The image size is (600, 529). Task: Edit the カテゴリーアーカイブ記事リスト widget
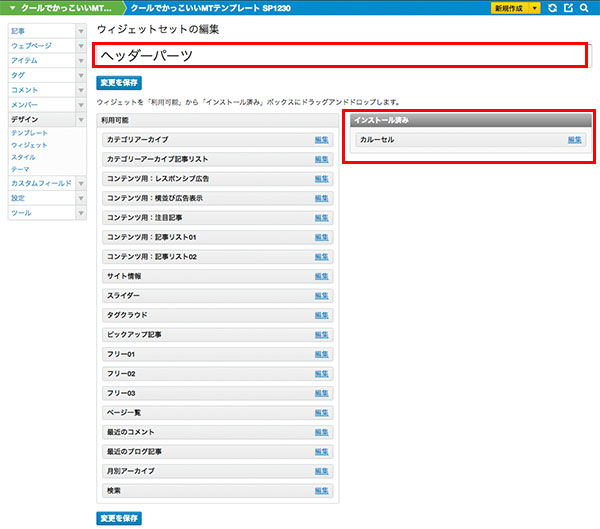pos(321,159)
